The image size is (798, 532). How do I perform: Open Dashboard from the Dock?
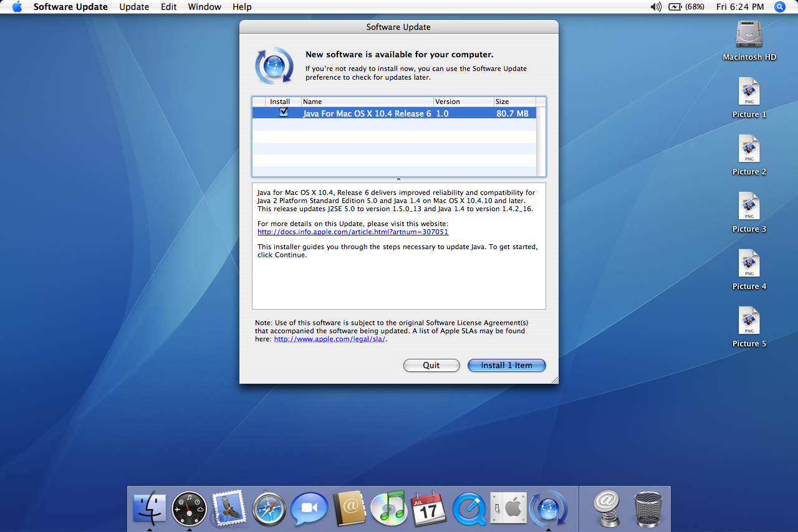pos(189,508)
